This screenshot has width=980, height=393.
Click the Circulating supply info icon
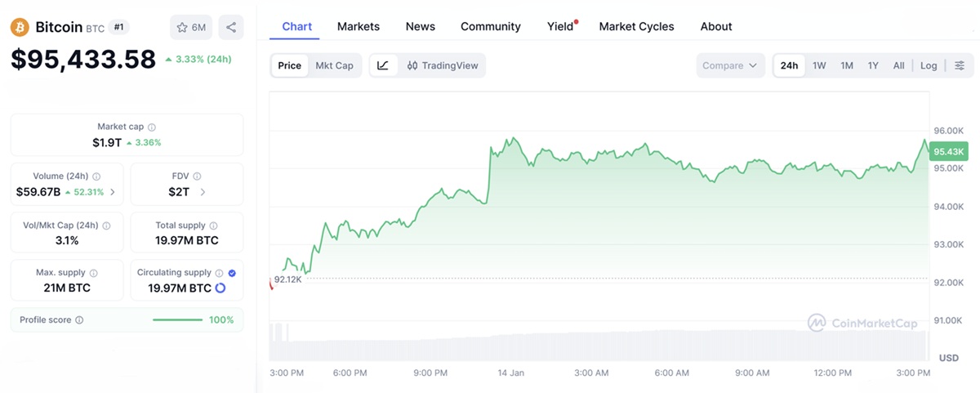219,273
